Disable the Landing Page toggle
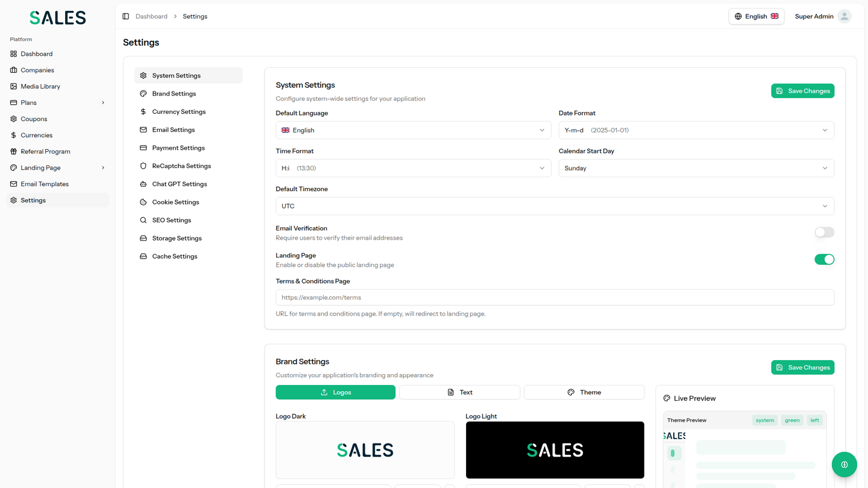 tap(824, 260)
